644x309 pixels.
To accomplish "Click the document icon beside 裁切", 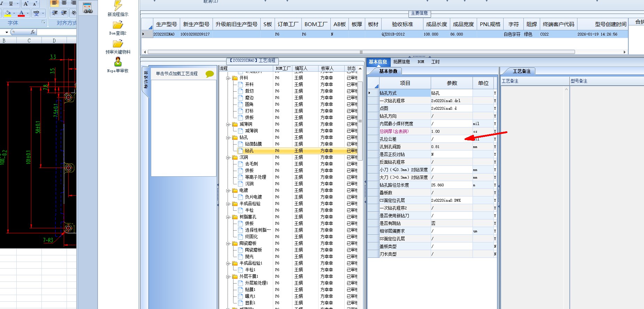I will click(x=240, y=91).
